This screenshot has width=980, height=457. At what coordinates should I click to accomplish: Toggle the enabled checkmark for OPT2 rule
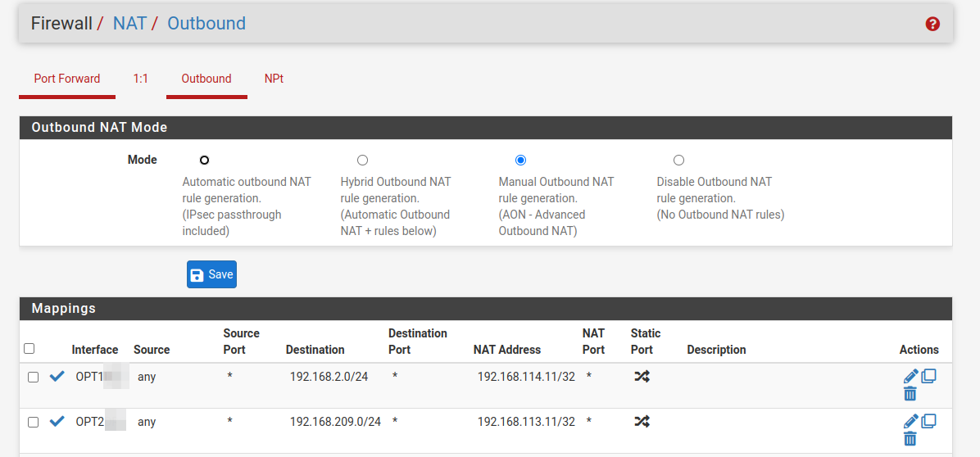[57, 422]
